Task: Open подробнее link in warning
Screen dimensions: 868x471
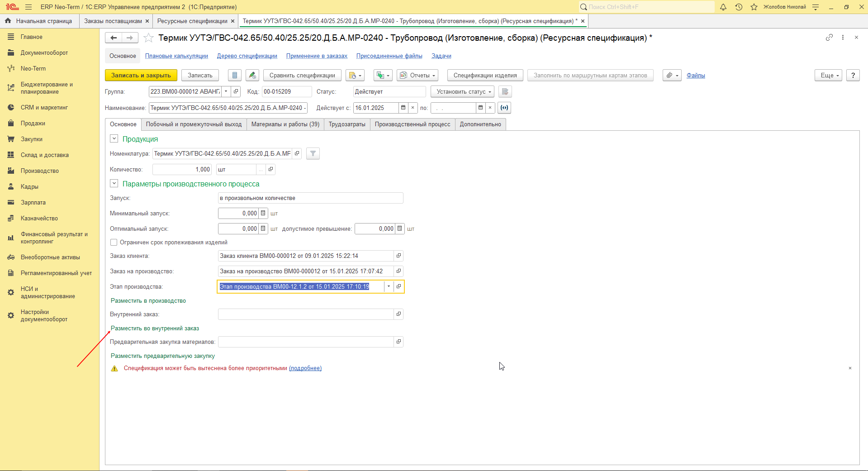Action: pyautogui.click(x=305, y=368)
